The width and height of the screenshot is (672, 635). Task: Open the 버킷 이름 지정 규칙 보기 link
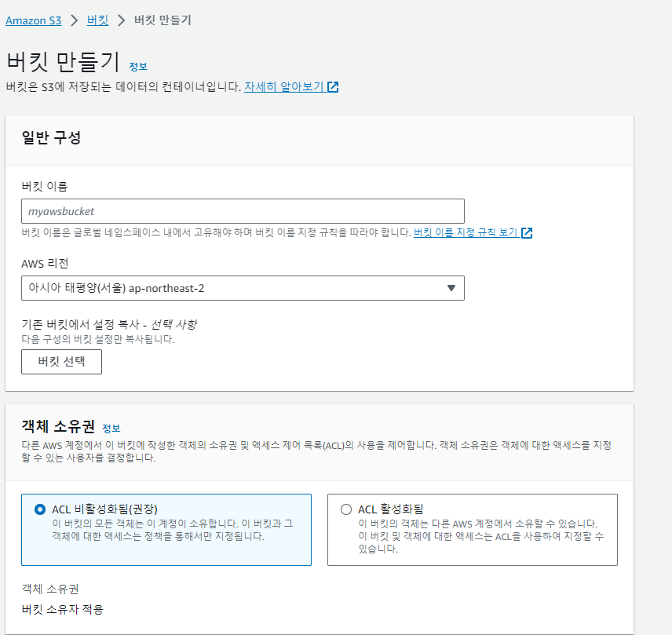pyautogui.click(x=465, y=233)
